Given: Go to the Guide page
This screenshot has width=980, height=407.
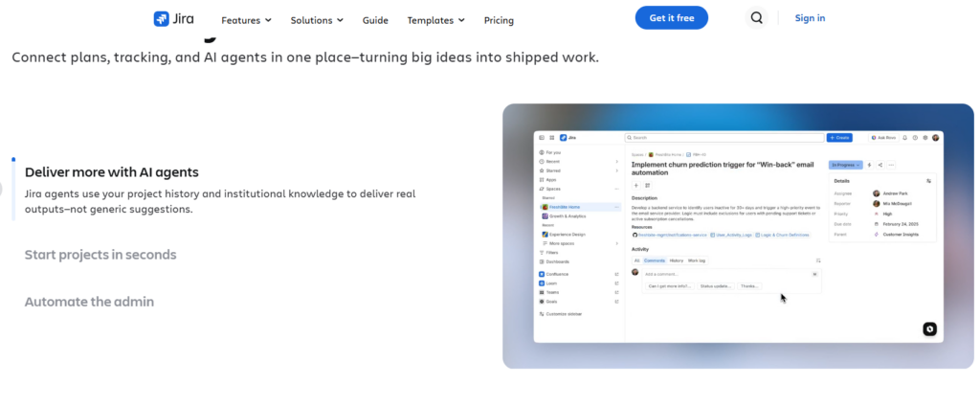Looking at the screenshot, I should 375,20.
